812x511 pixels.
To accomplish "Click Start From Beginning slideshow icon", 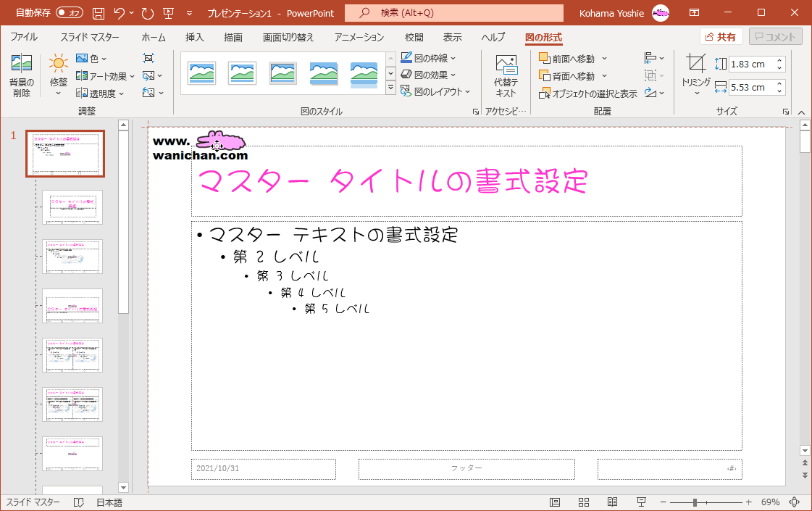I will coord(168,13).
